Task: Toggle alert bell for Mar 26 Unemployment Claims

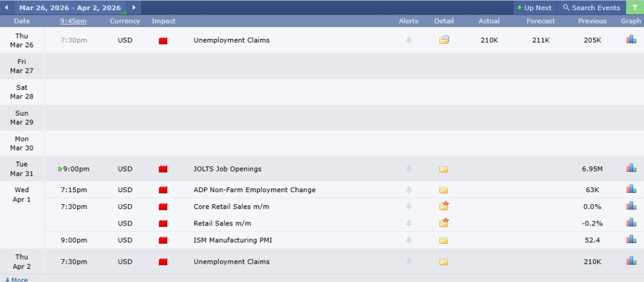Action: pyautogui.click(x=409, y=40)
